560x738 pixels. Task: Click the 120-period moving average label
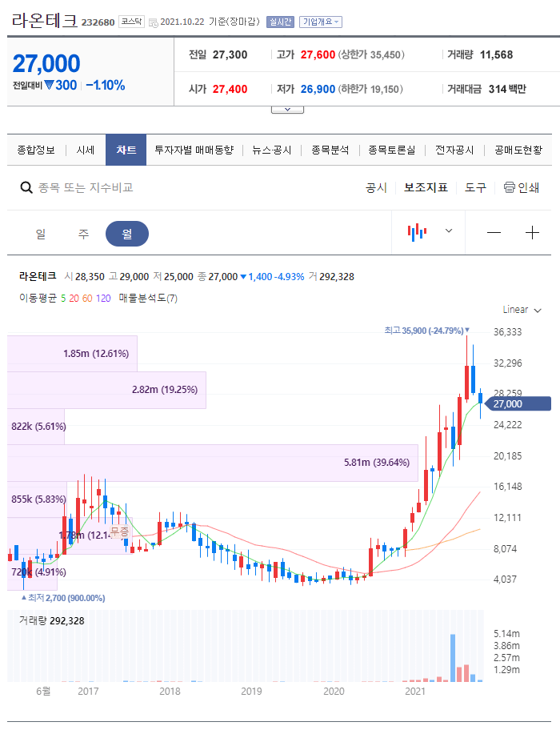pyautogui.click(x=103, y=299)
